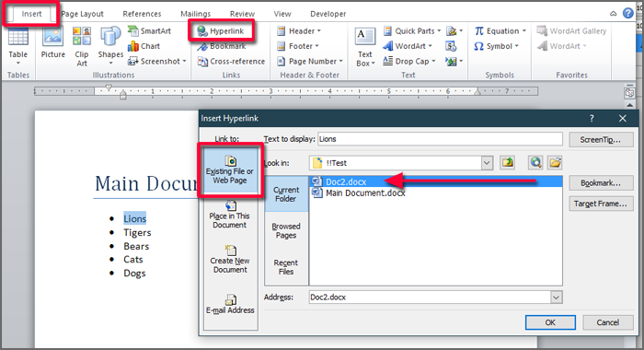Viewport: 644px width, 350px height.
Task: Open the Header dropdown
Action: pos(299,30)
